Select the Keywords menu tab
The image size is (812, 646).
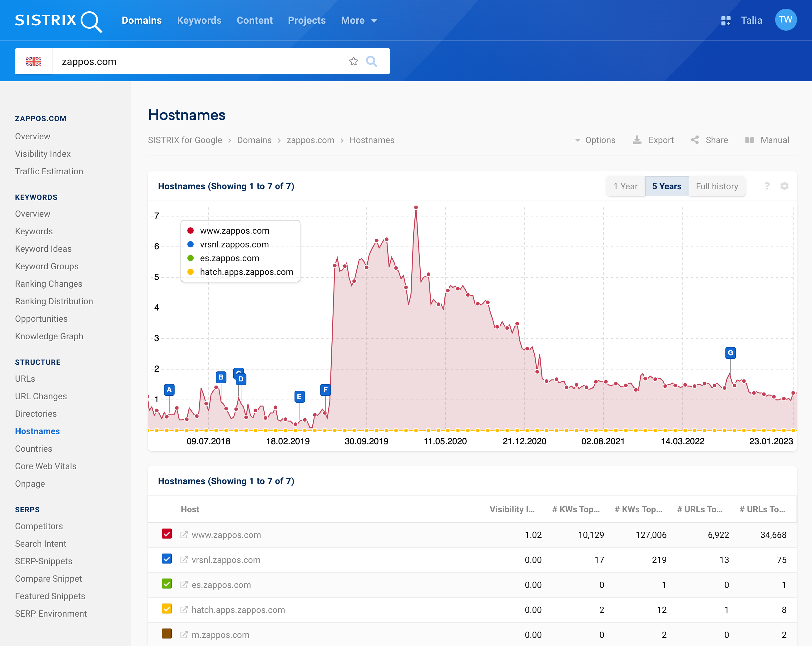point(199,20)
